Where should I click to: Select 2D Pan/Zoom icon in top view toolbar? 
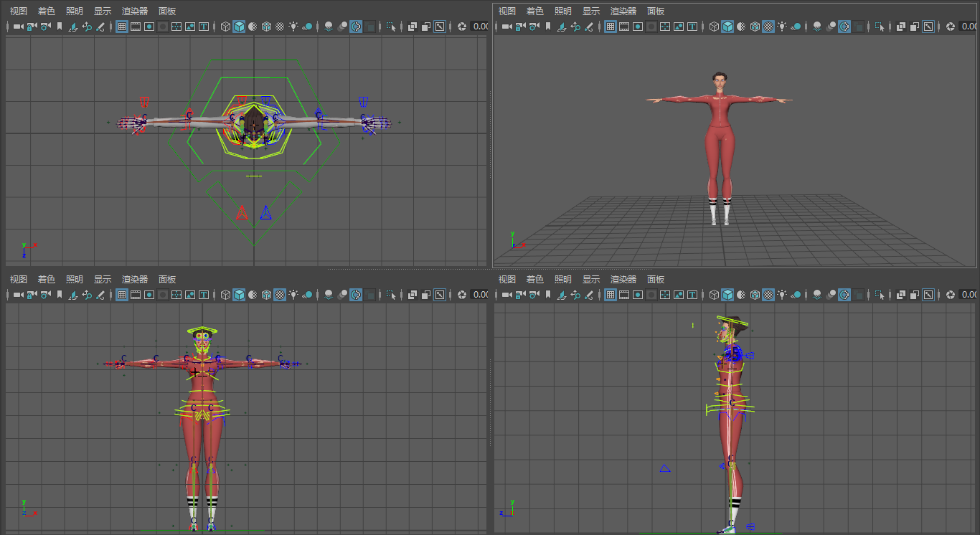[86, 27]
